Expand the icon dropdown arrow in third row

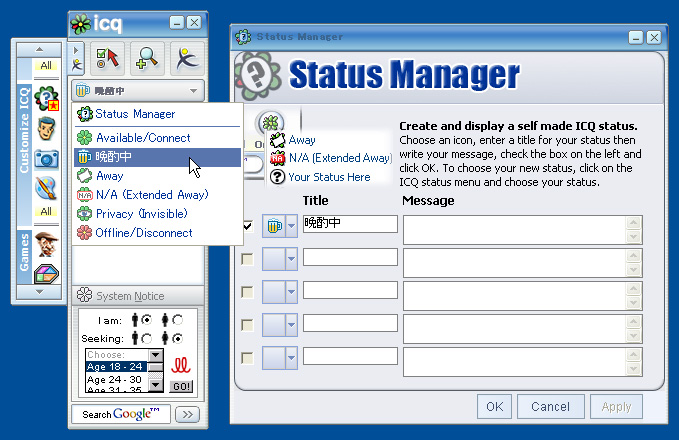pyautogui.click(x=291, y=292)
